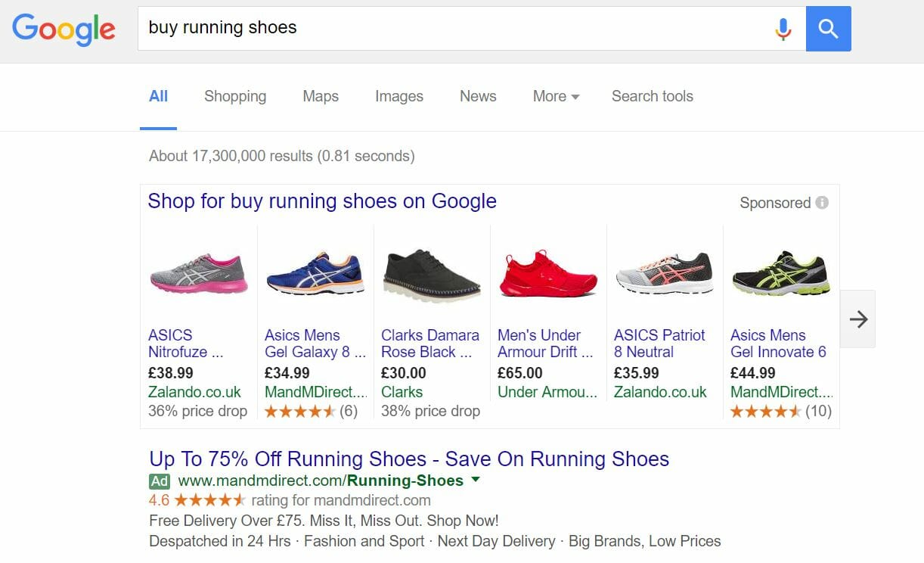Switch to the Maps tab
The width and height of the screenshot is (924, 563).
(321, 96)
